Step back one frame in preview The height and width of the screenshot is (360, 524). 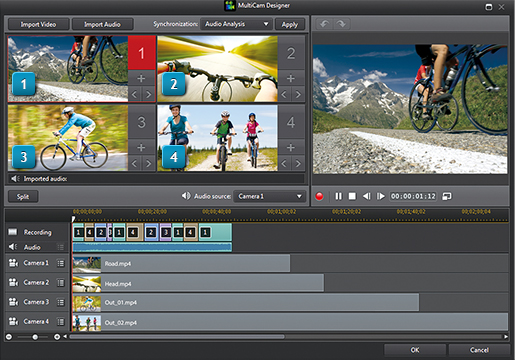(367, 196)
